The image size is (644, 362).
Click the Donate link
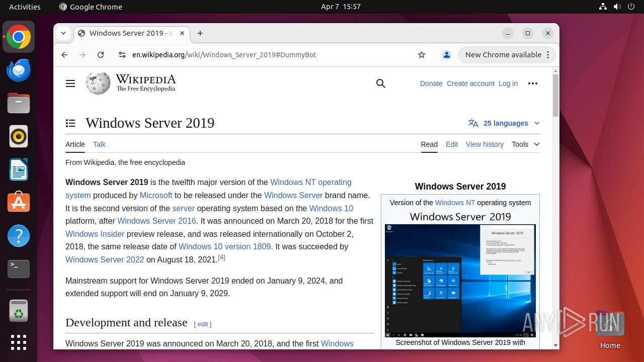click(431, 83)
